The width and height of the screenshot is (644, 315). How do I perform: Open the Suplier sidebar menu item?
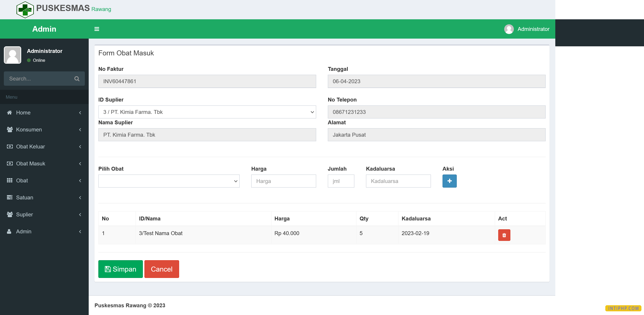click(x=44, y=215)
